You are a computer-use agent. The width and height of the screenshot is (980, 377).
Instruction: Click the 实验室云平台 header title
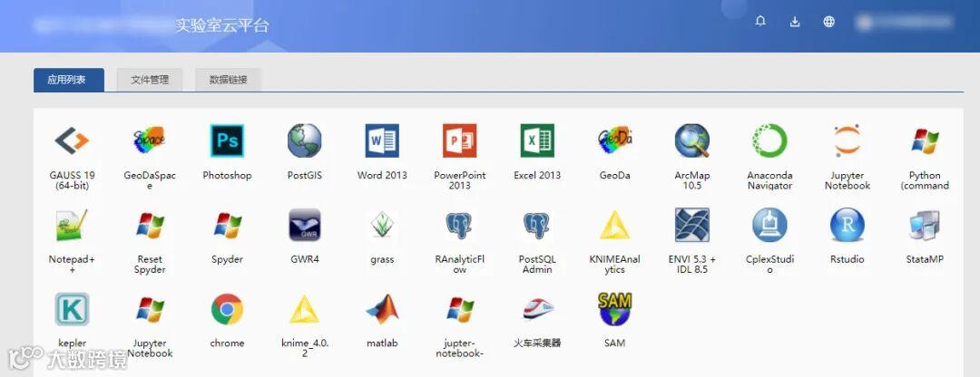tap(222, 25)
